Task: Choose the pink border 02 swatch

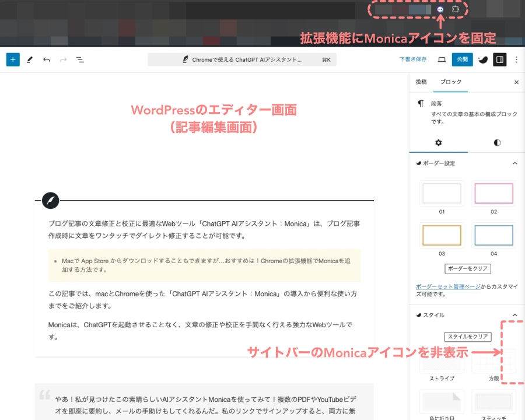Action: pos(494,193)
